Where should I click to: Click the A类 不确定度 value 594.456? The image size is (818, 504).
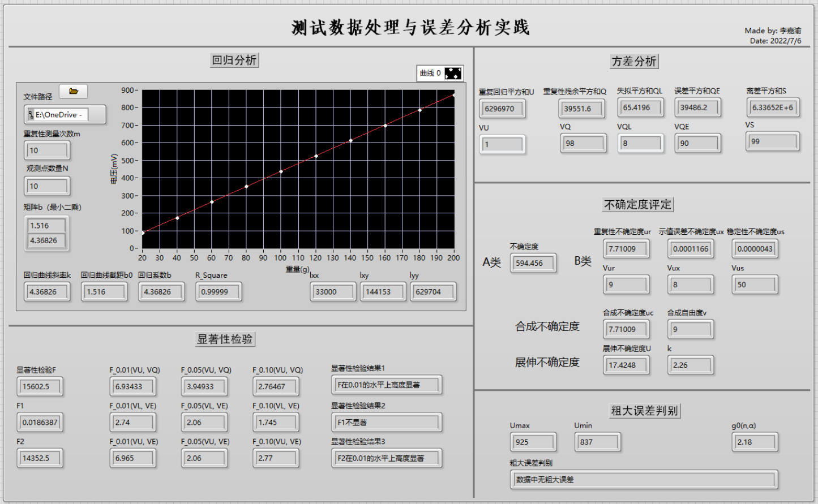533,263
